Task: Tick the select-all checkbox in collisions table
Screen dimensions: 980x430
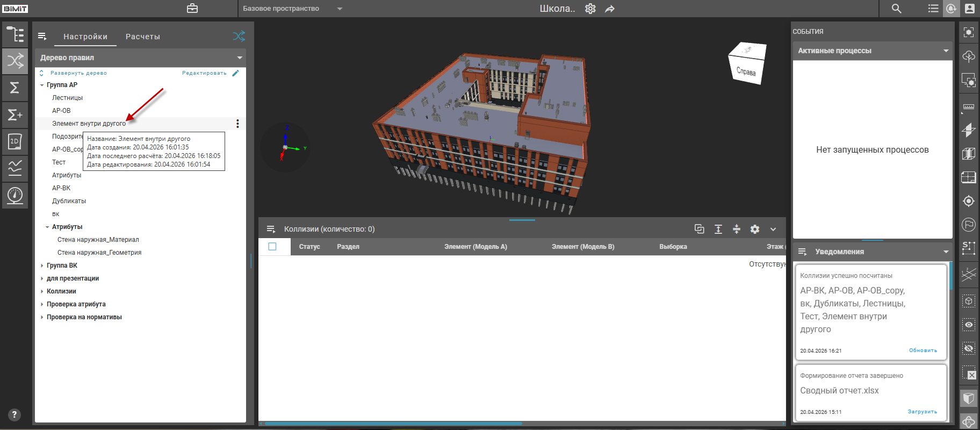Action: [272, 247]
